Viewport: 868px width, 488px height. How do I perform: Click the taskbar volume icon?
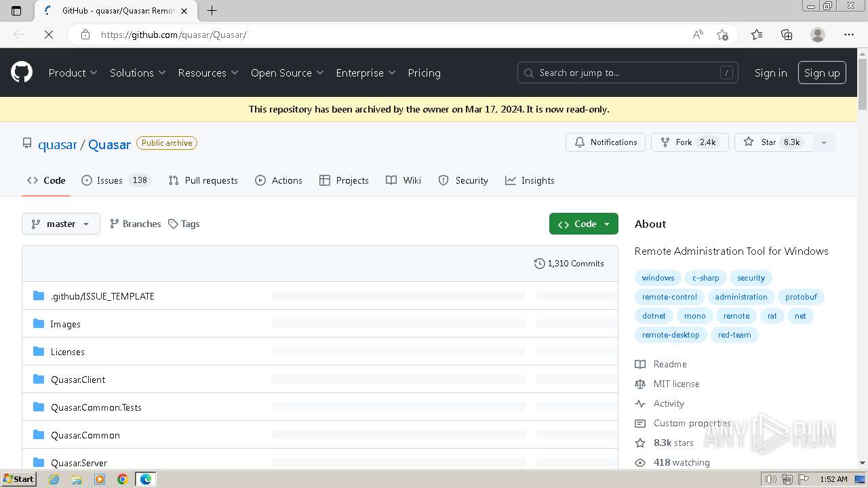pos(771,479)
